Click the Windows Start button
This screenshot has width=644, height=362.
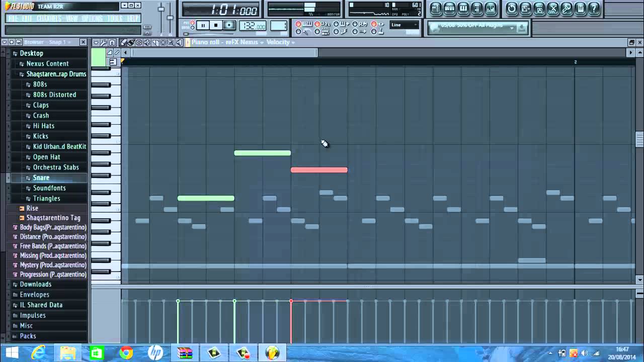coord(12,353)
